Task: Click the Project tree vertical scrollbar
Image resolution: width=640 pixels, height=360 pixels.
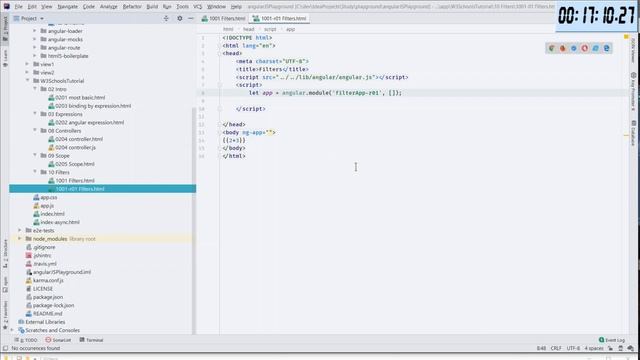Action: [194, 220]
